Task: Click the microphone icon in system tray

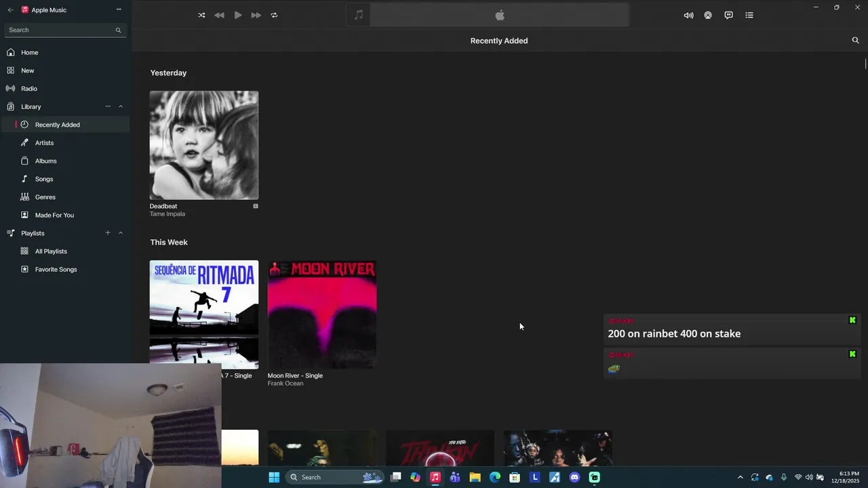Action: [784, 477]
